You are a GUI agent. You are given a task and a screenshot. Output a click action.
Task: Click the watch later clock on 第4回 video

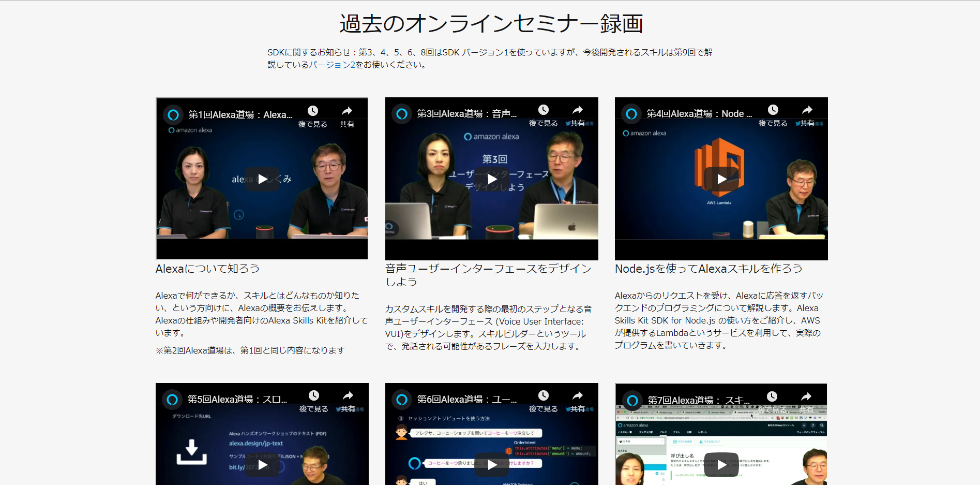point(773,110)
